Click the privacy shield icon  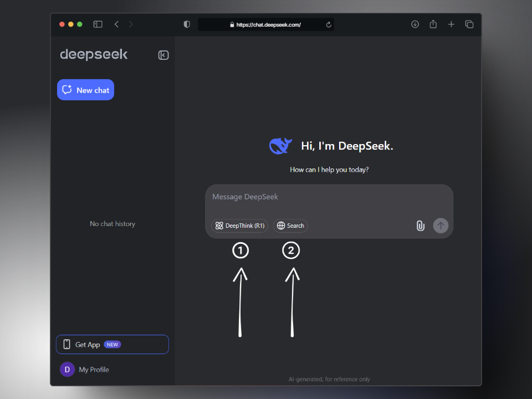[x=187, y=24]
